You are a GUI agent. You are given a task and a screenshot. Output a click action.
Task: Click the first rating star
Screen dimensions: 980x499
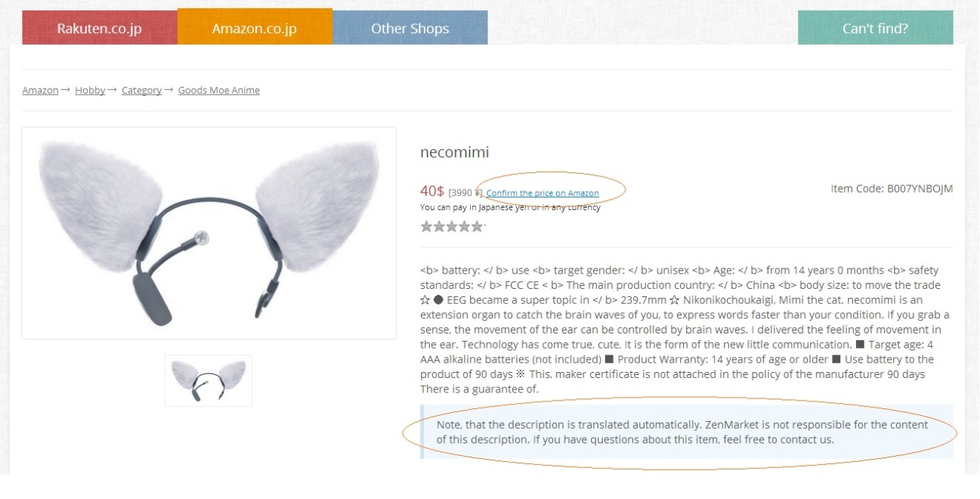click(x=426, y=226)
